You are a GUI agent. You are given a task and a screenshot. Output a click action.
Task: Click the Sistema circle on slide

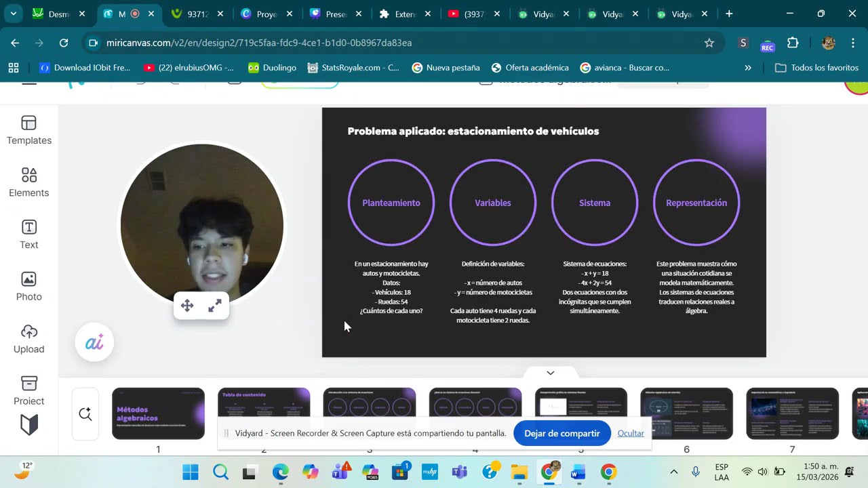point(595,203)
